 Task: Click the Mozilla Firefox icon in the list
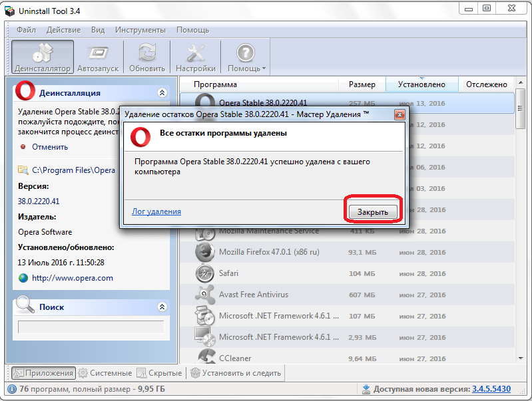pos(205,252)
